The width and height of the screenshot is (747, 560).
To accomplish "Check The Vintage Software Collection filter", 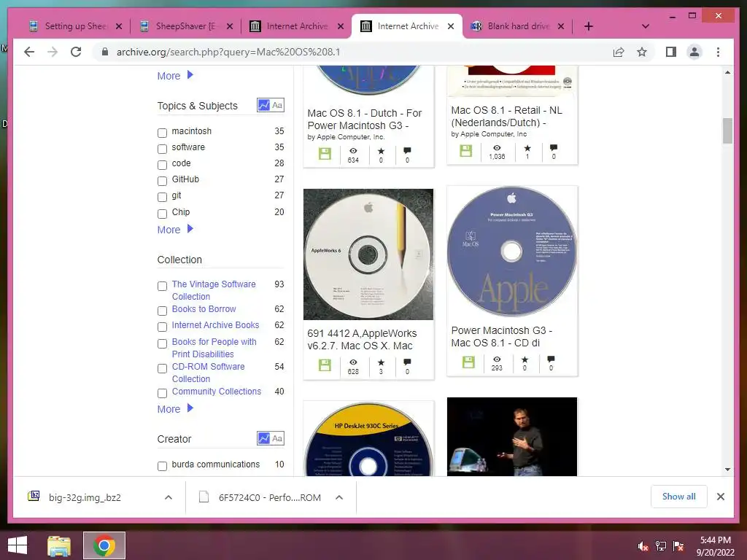I will [162, 286].
